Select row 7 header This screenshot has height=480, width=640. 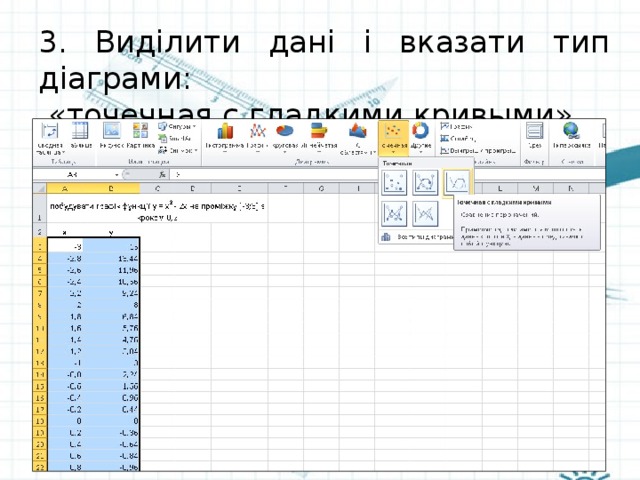pos(40,293)
